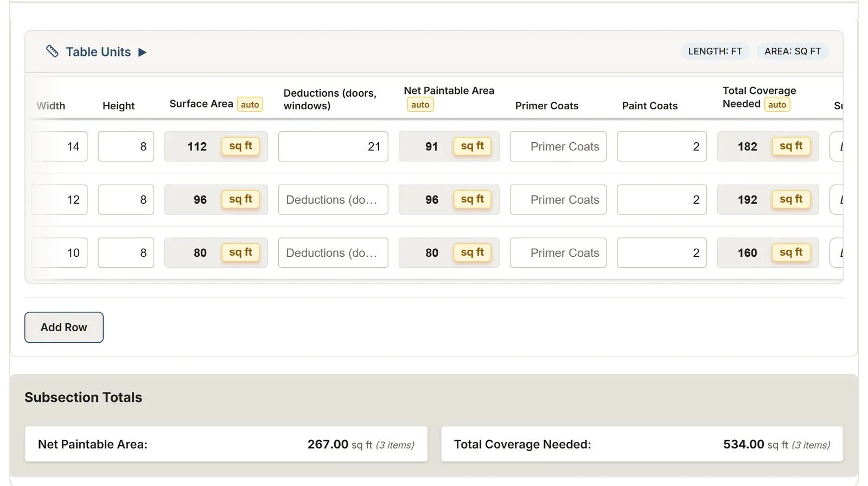Click the 91 sq ft Net Paintable cell

tap(449, 147)
